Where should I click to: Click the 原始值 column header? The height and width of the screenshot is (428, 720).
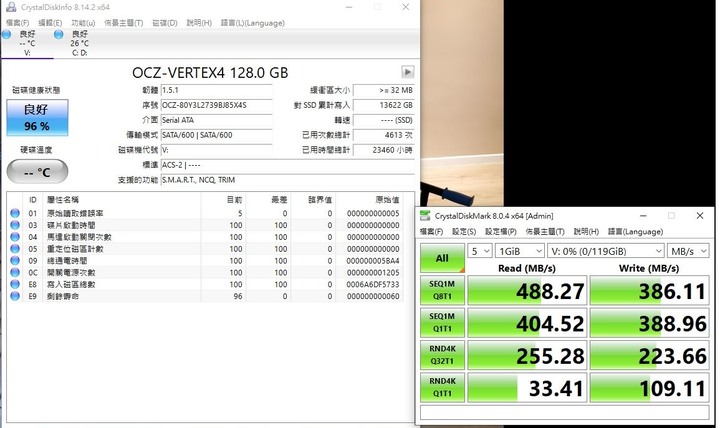[x=387, y=199]
